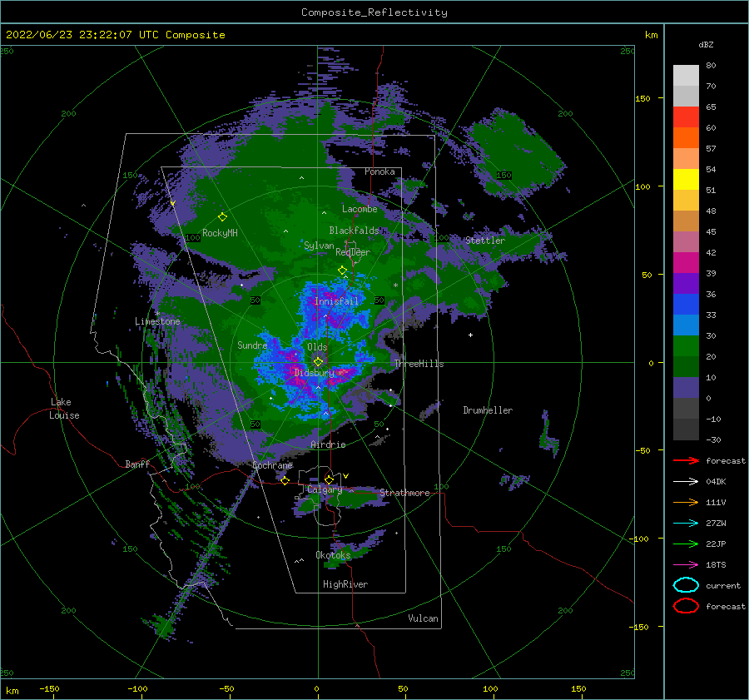Click the Cochrane city label
The height and width of the screenshot is (700, 749).
[272, 465]
